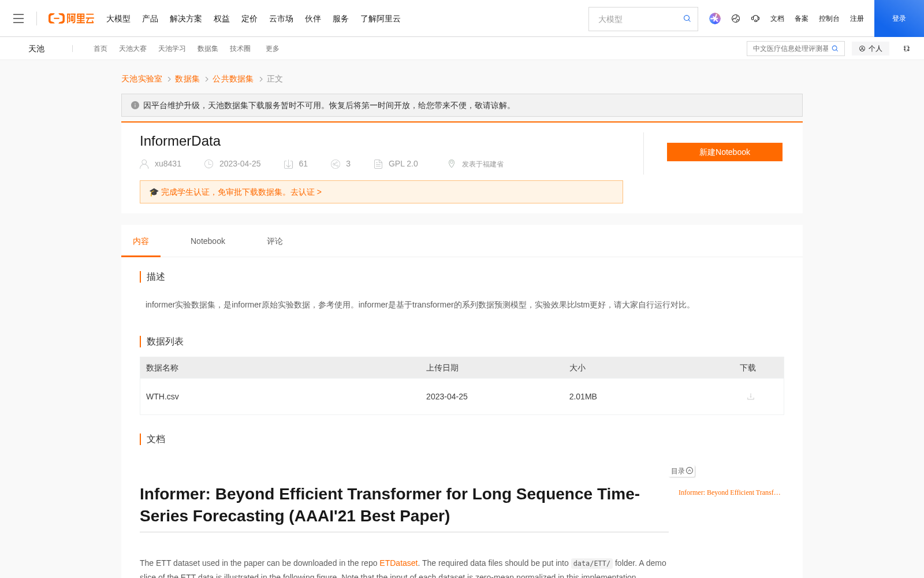This screenshot has width=924, height=578.
Task: Click the 个人 button
Action: [870, 49]
